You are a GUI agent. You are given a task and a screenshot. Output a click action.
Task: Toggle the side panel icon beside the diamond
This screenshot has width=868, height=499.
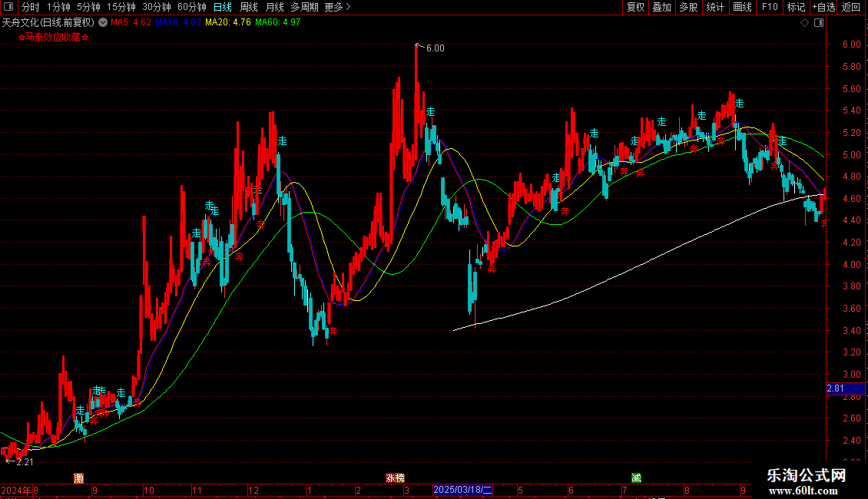tap(819, 22)
